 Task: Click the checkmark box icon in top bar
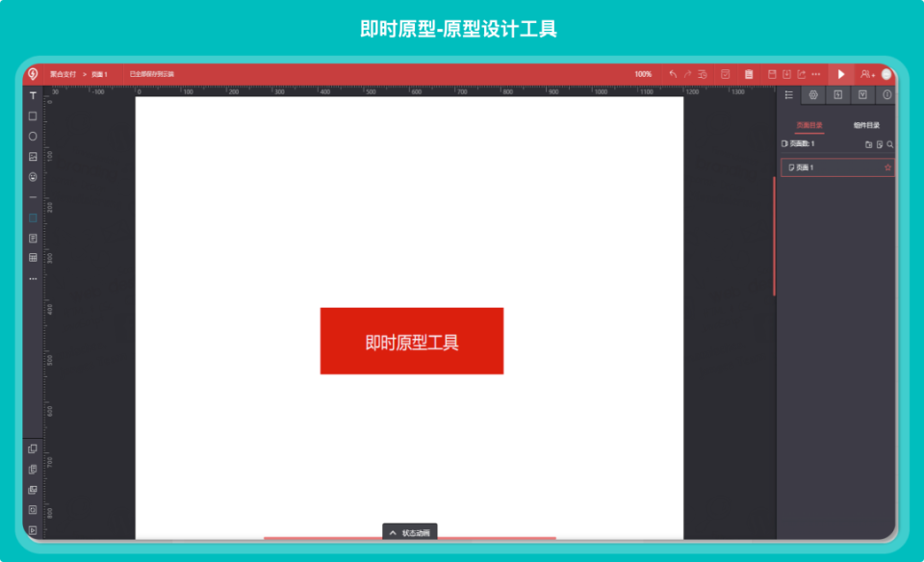click(726, 74)
